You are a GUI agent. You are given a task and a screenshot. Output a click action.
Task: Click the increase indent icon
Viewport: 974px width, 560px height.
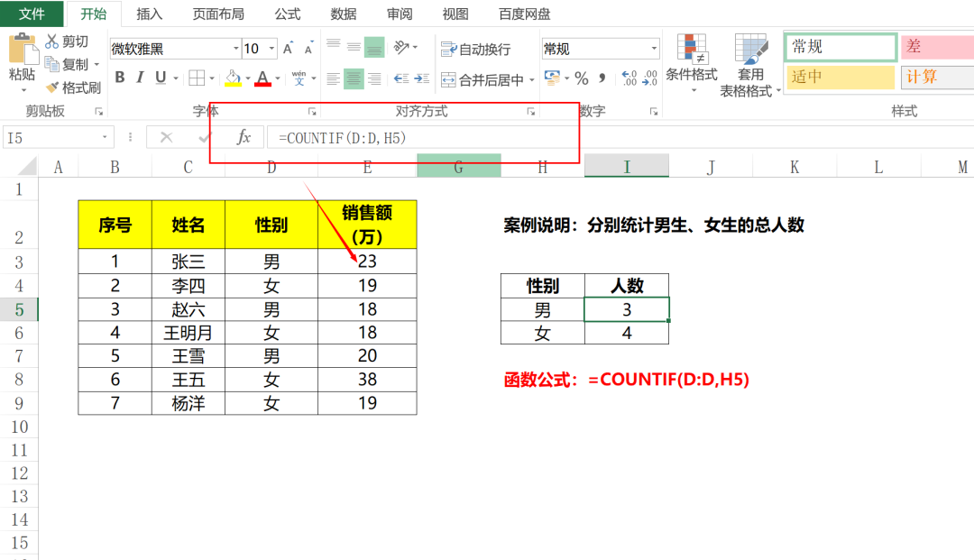(x=422, y=78)
